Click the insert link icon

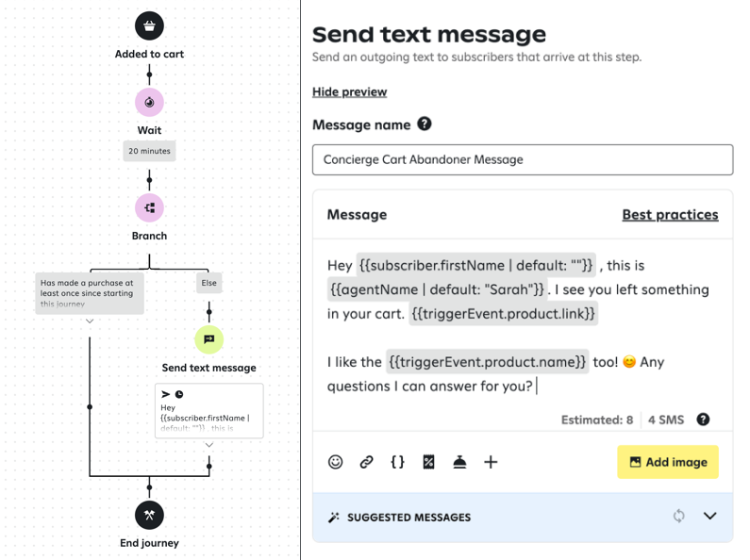point(366,462)
